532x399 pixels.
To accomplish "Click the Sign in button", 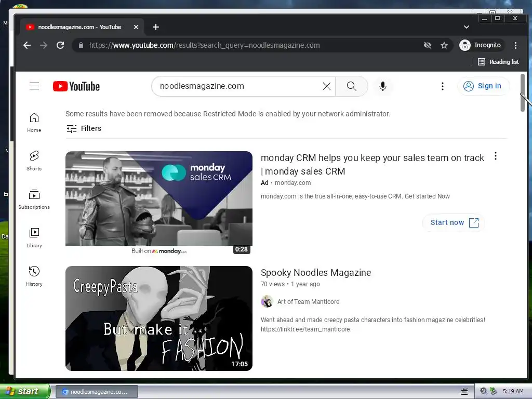I will pos(484,86).
